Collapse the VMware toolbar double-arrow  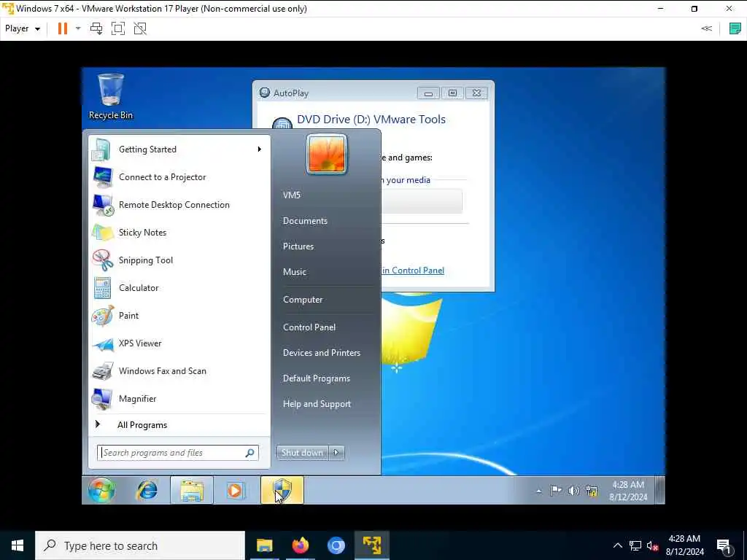(706, 28)
